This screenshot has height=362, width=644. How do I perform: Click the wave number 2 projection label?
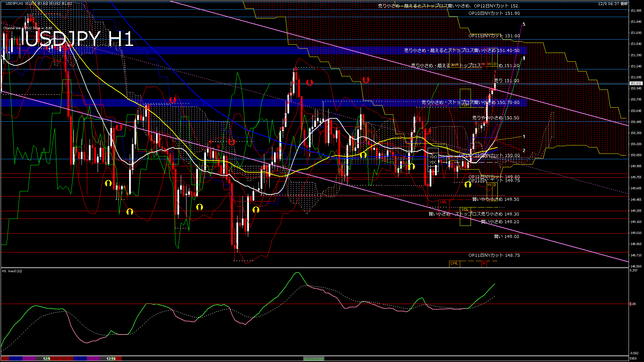(x=524, y=151)
